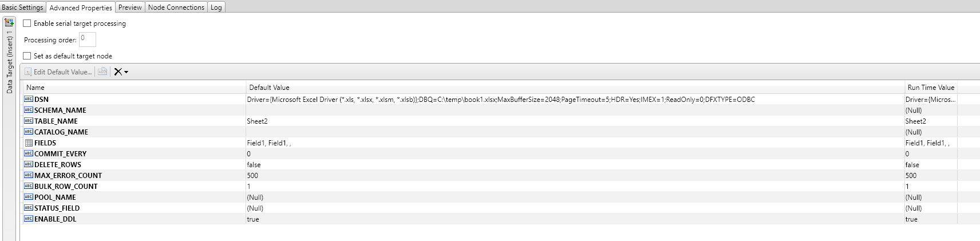Screen dimensions: 980x241
Task: Open the dropdown arrow next to X
Action: pos(127,72)
